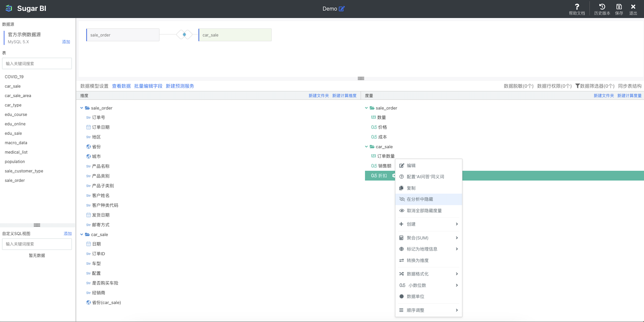Viewport: 644px width, 322px height.
Task: Select 取消全部隐藏度量 eye option
Action: pos(429,211)
